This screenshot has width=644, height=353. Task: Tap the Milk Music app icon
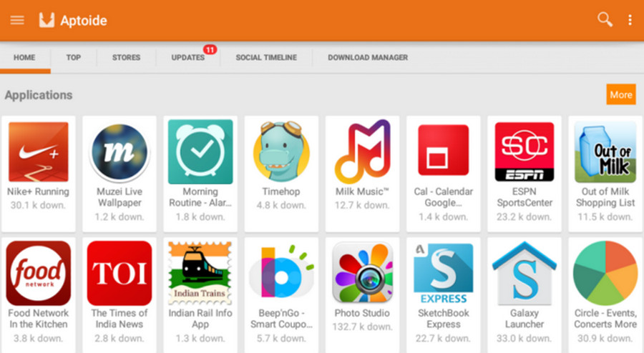(362, 151)
